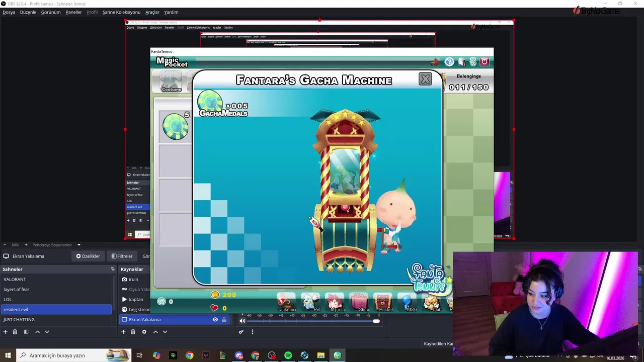Open the Araçlar menu
This screenshot has height=362, width=644.
click(x=152, y=12)
